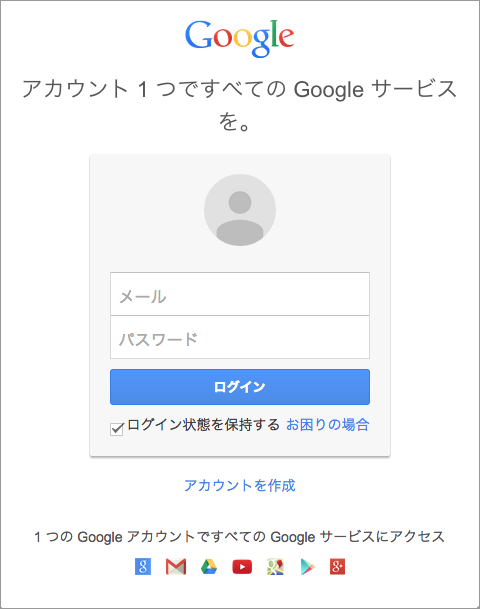Click the gray profile avatar placeholder
Viewport: 480px width, 609px height.
pos(240,210)
